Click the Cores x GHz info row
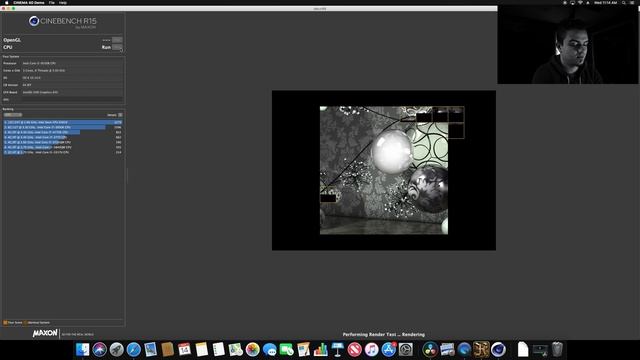 pyautogui.click(x=63, y=71)
